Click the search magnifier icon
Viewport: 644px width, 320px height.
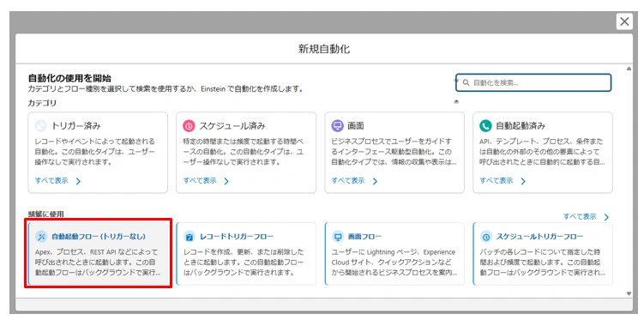tap(466, 82)
